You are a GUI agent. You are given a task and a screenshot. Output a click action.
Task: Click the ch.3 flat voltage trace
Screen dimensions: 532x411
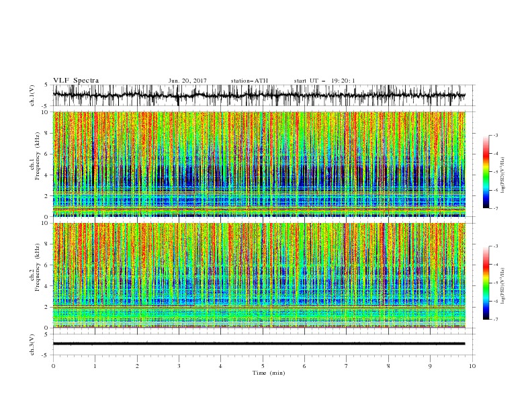pos(259,344)
